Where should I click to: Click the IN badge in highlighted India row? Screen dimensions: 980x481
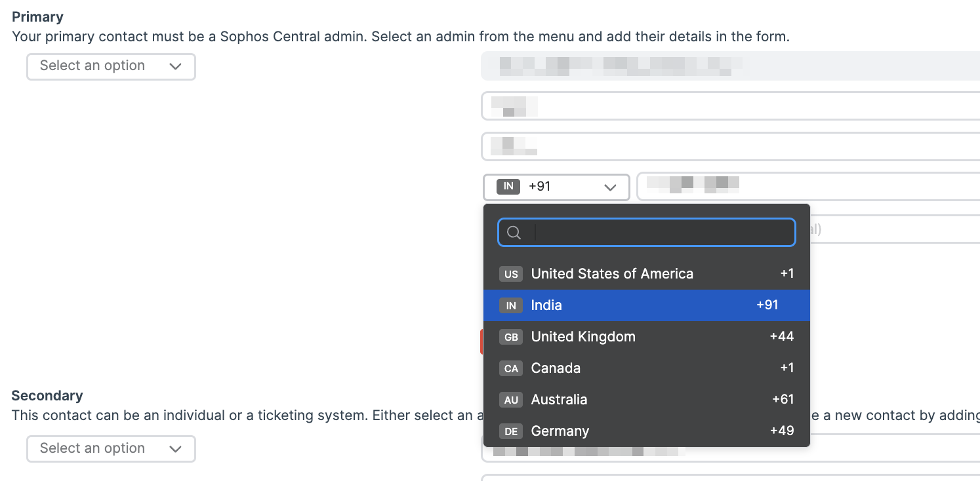(x=511, y=305)
